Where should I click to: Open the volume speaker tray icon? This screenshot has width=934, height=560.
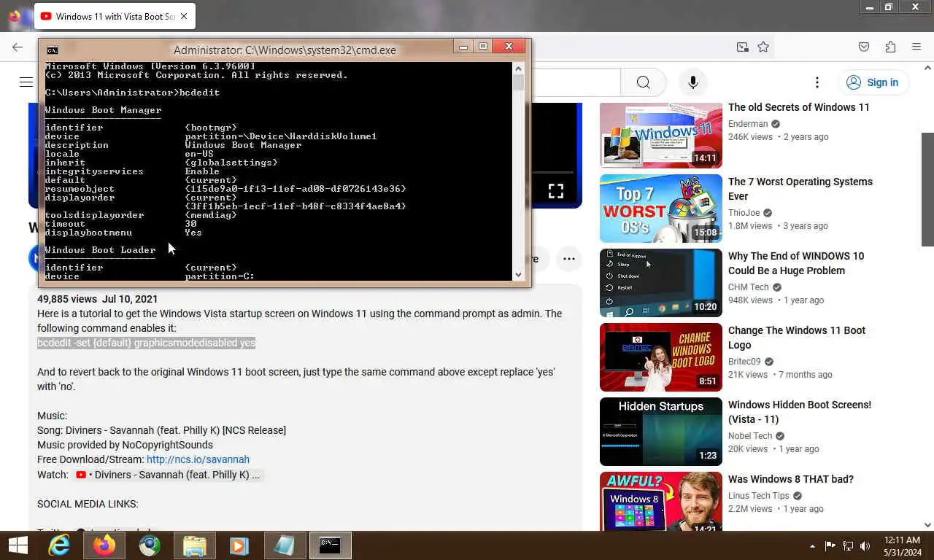(x=865, y=546)
